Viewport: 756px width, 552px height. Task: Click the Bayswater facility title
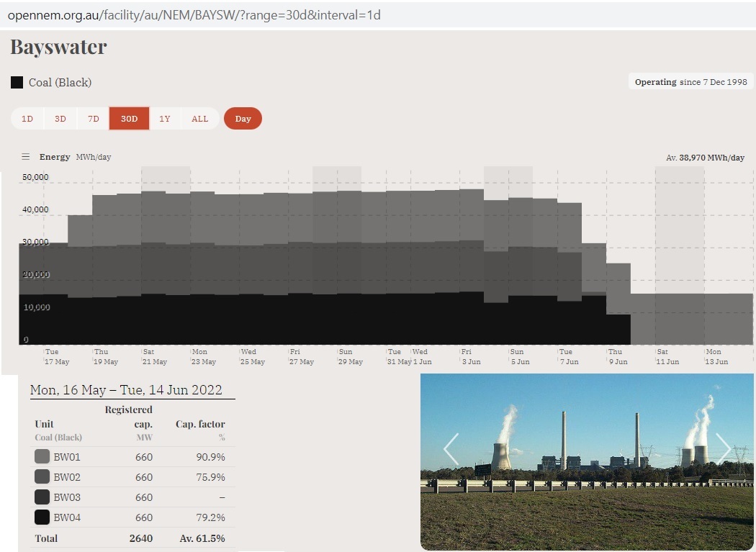(x=58, y=47)
